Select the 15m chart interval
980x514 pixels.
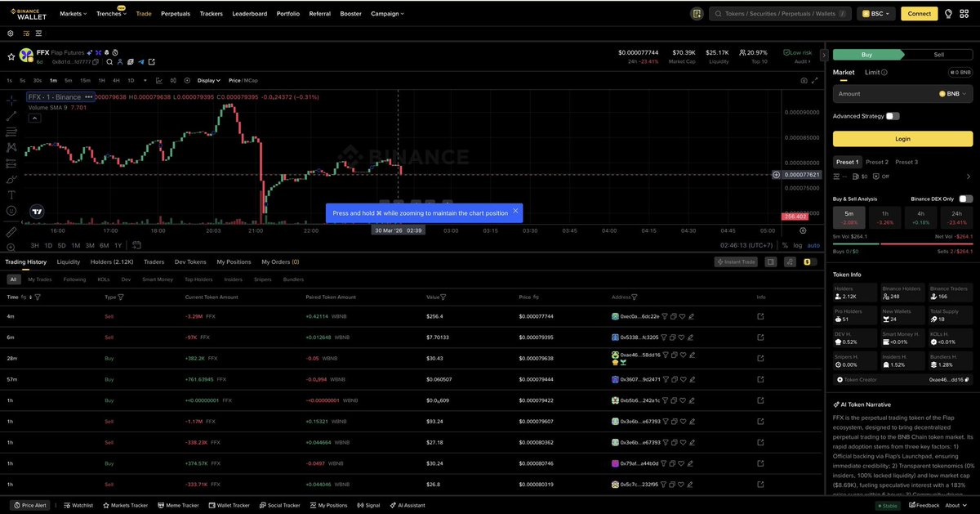[85, 80]
